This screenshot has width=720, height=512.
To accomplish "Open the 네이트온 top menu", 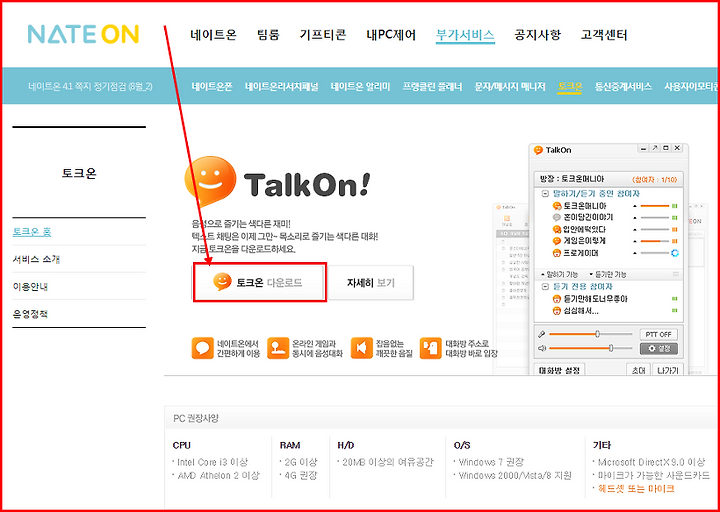I will point(214,35).
